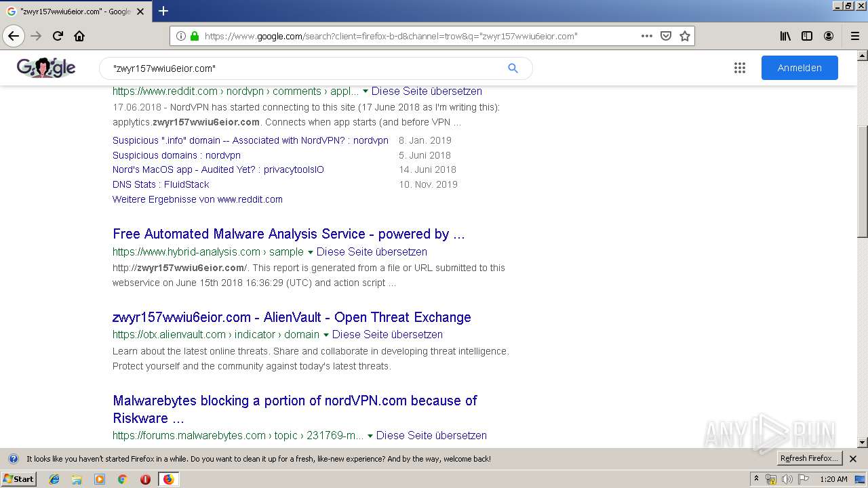Bookmark this page with the star
The width and height of the screenshot is (868, 488).
(685, 36)
